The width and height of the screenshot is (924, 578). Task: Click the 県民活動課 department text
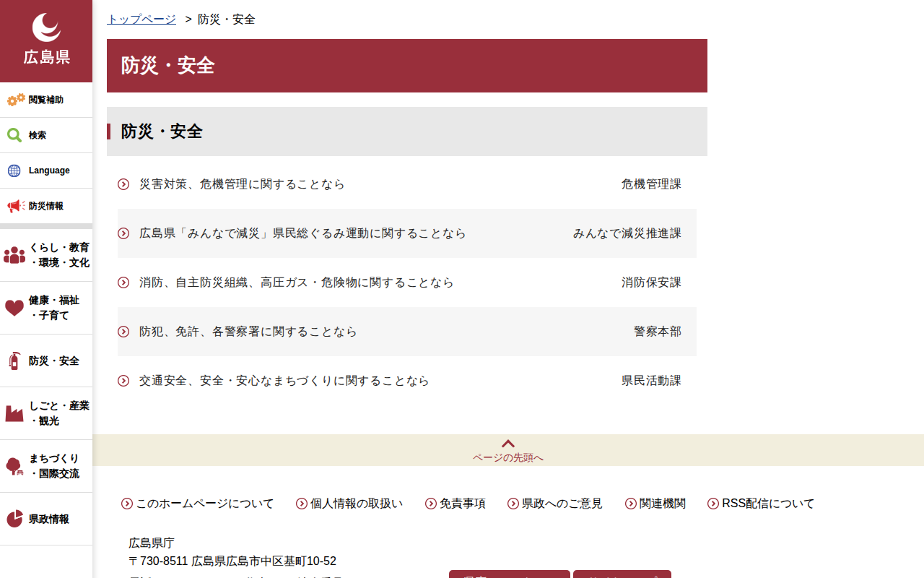click(651, 381)
